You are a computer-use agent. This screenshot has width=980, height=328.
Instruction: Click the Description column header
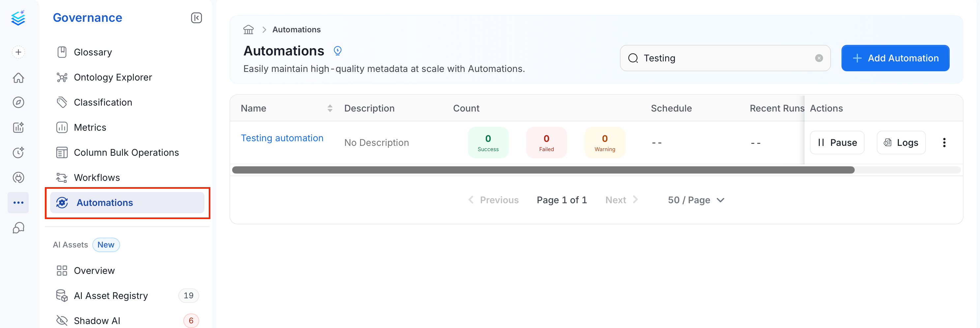coord(369,109)
